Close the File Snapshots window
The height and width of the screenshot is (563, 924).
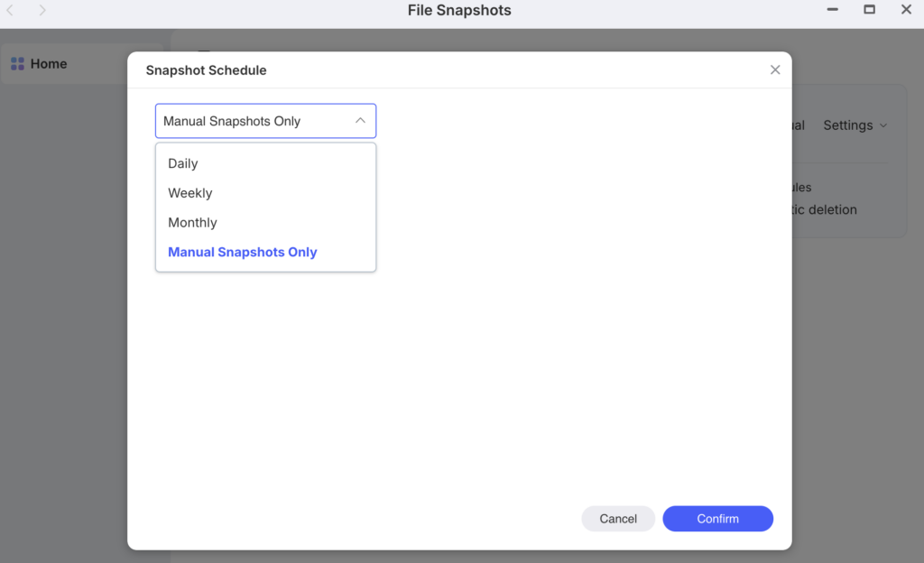click(x=906, y=10)
